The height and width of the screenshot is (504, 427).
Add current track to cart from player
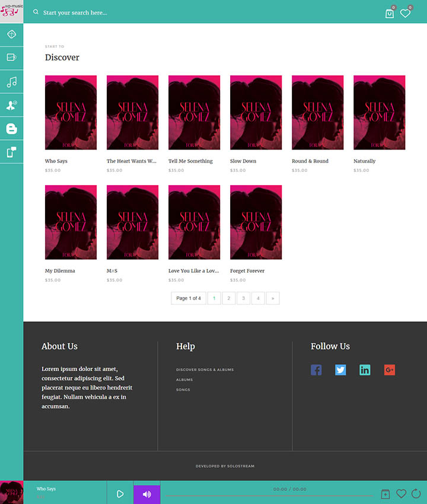[385, 494]
